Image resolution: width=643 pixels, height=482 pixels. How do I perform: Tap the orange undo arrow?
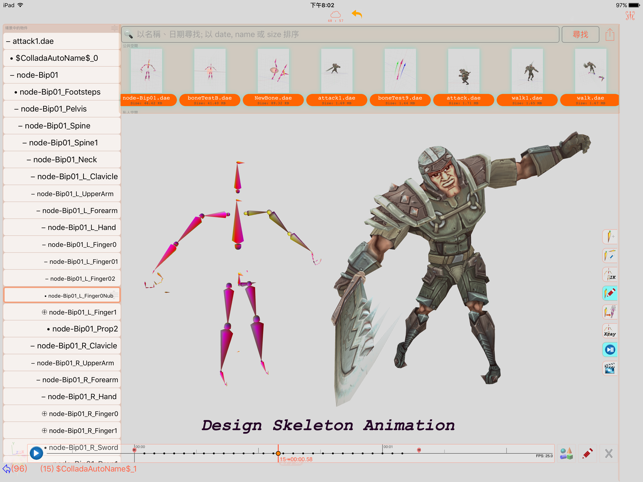coord(357,14)
